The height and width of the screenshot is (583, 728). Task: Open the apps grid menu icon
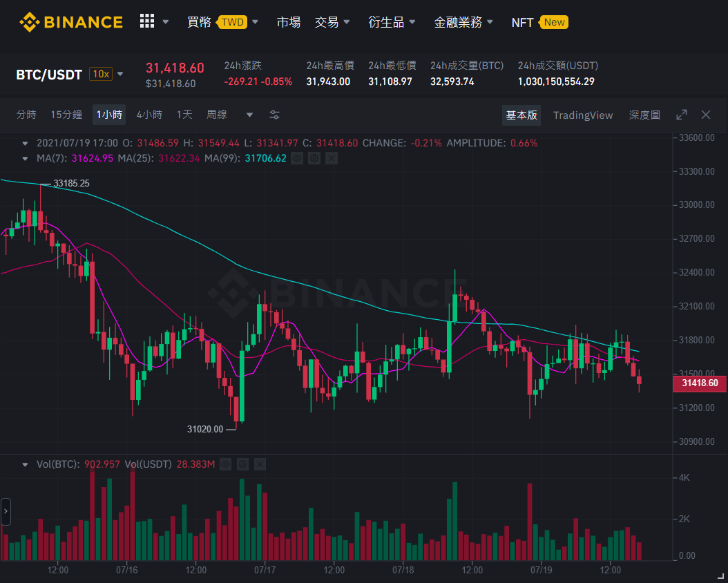click(146, 21)
